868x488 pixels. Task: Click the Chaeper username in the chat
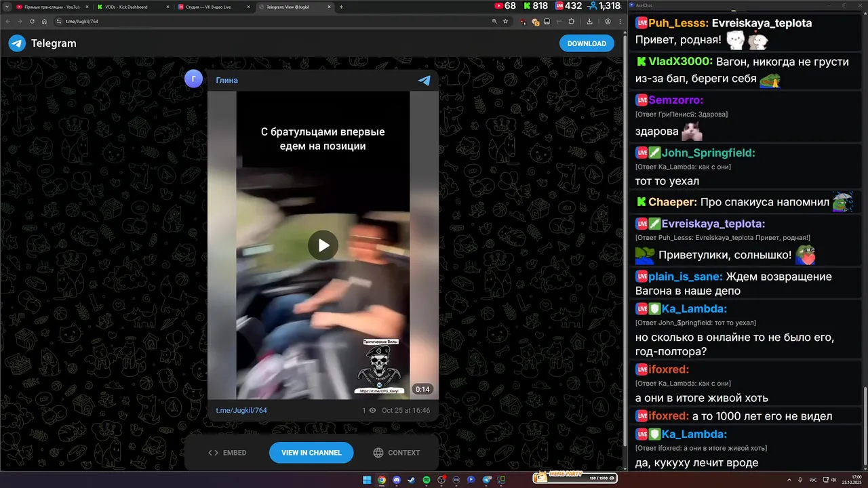pos(673,202)
